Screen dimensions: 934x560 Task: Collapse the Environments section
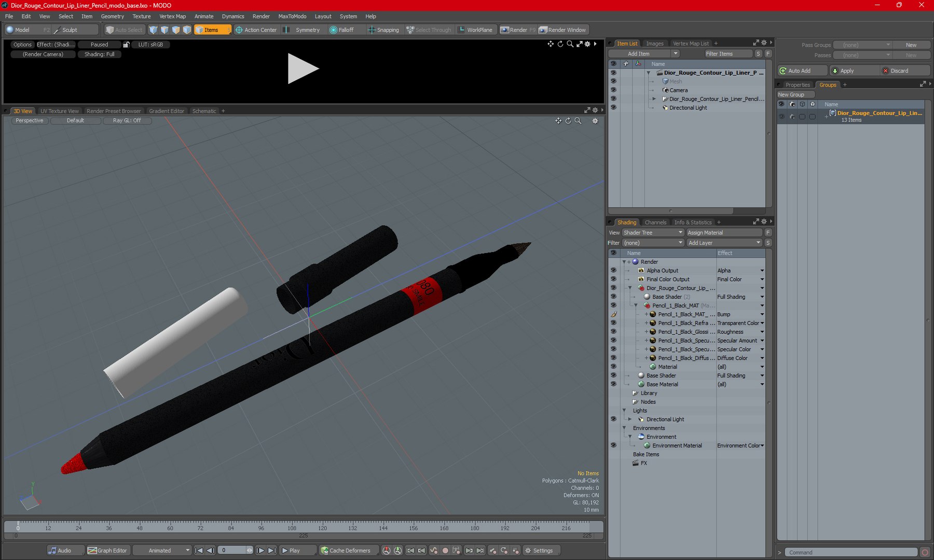click(x=624, y=428)
